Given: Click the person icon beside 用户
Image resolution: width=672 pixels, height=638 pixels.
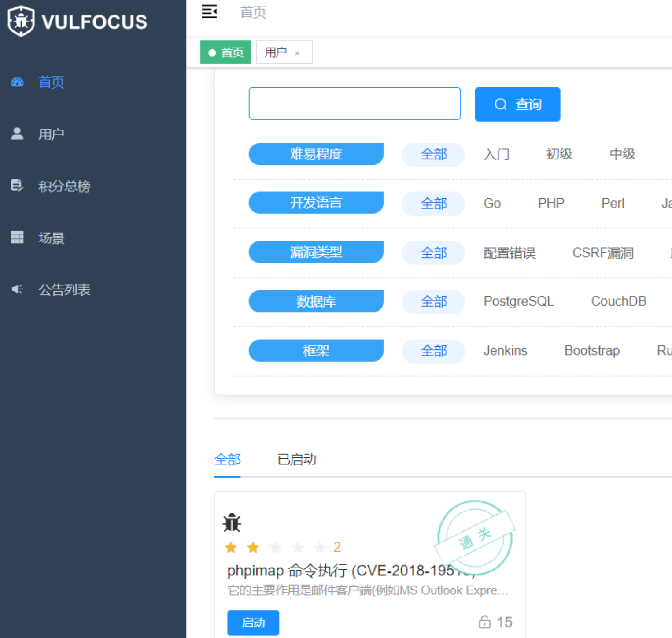Looking at the screenshot, I should point(17,134).
